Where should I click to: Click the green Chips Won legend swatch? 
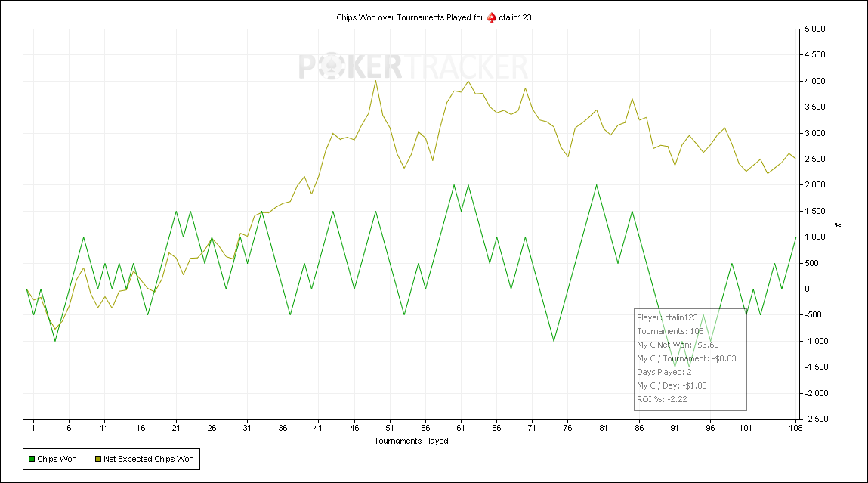[x=32, y=459]
